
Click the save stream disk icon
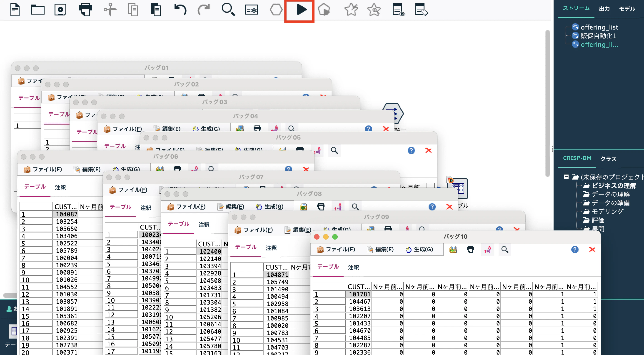pos(60,10)
